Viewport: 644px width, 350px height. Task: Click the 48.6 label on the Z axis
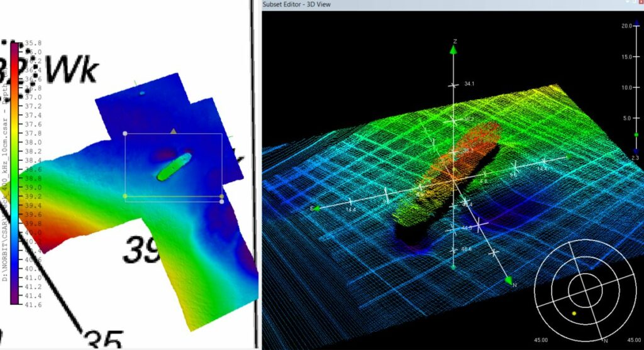coord(466,249)
